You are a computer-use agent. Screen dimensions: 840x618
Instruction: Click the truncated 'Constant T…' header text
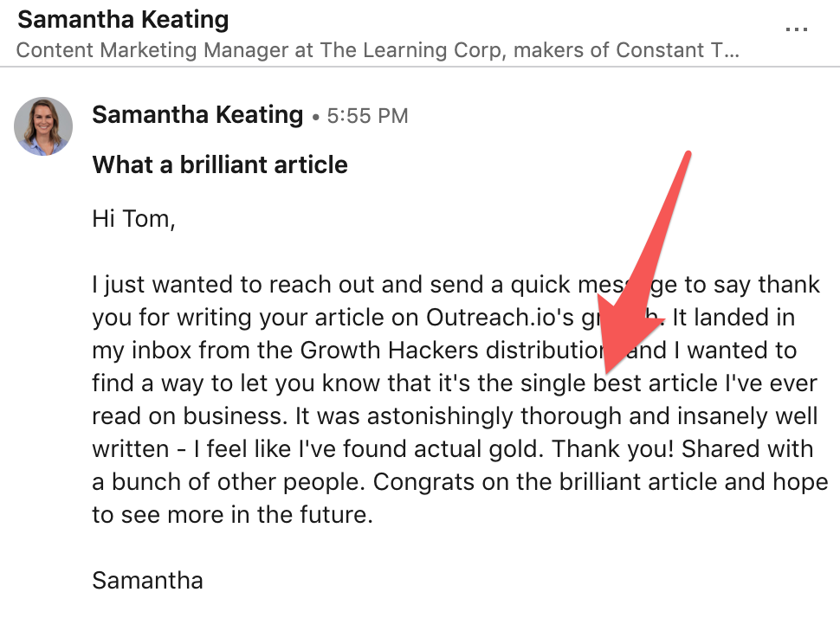tap(678, 50)
